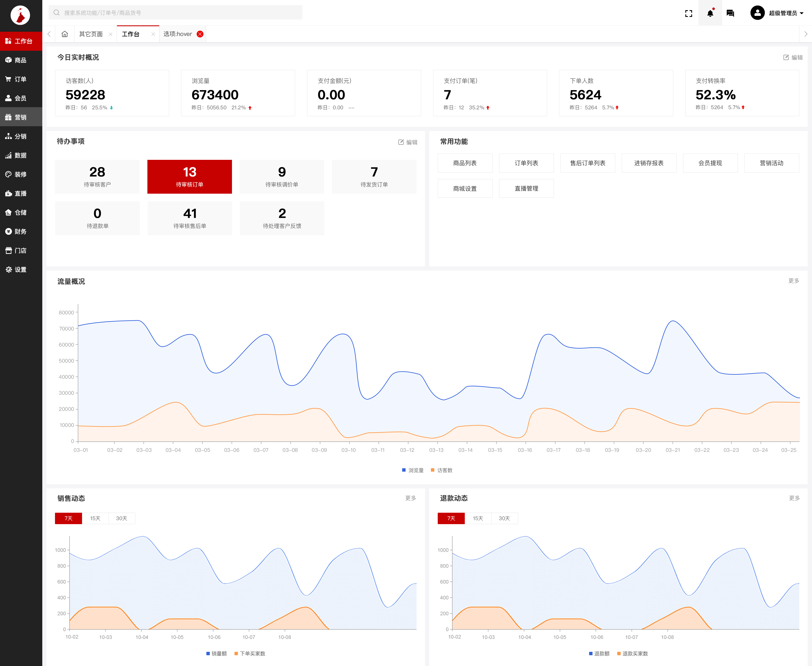Click 更多 link in 流量概况

(x=794, y=281)
